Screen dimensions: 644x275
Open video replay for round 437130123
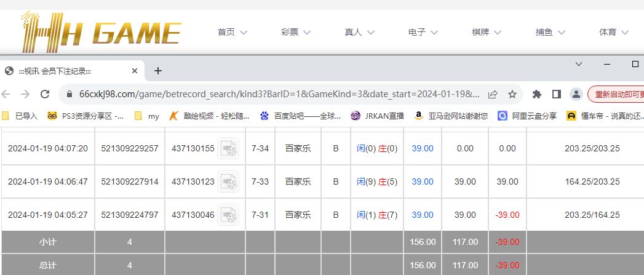tap(228, 181)
